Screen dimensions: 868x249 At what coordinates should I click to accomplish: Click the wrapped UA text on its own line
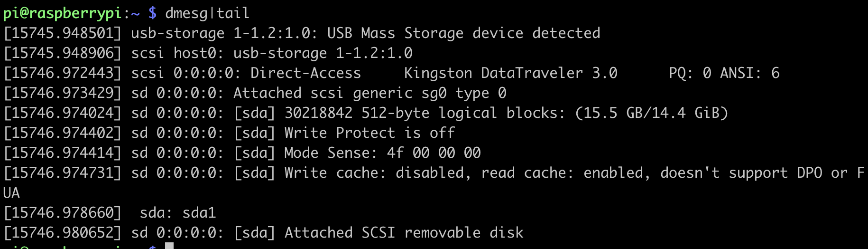11,193
